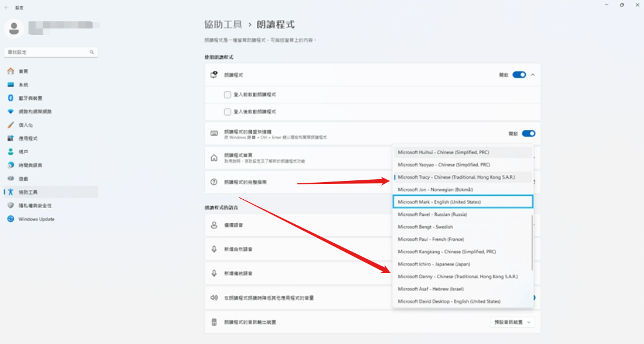The width and height of the screenshot is (644, 344).
Task: Open 個人化 personalization settings in sidebar
Action: (51, 125)
